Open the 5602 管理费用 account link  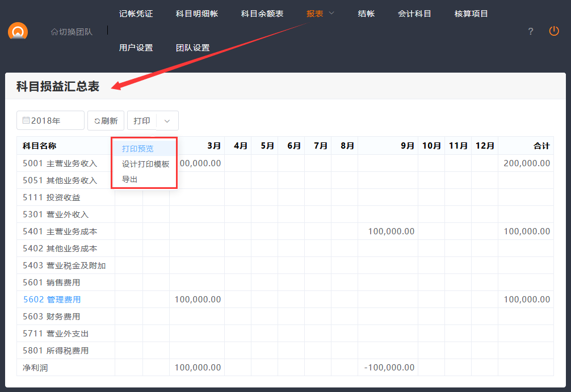click(52, 300)
